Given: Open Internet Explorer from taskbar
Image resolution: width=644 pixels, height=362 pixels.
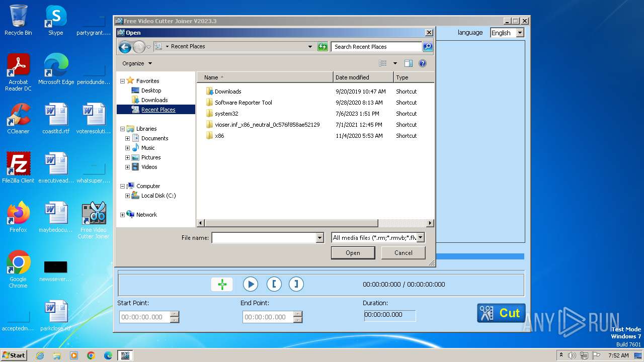Looking at the screenshot, I should click(40, 355).
